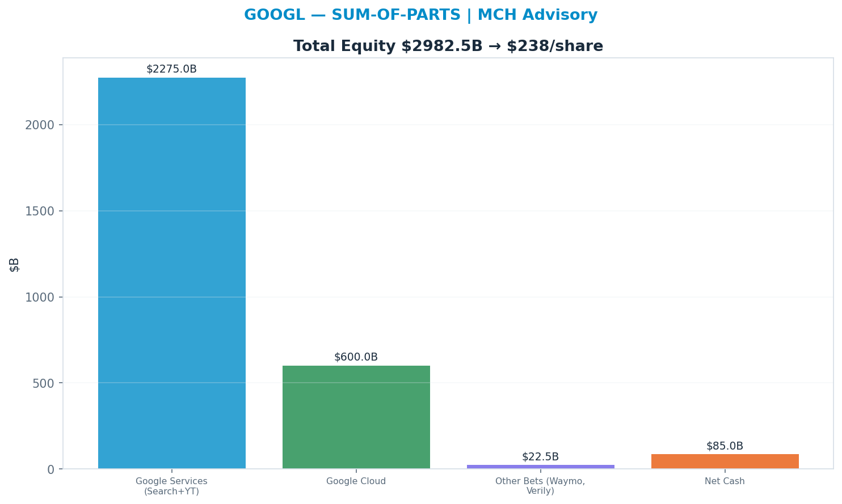Screen dimensions: 842x504
Task: Click the $600.0B value label
Action: point(356,357)
